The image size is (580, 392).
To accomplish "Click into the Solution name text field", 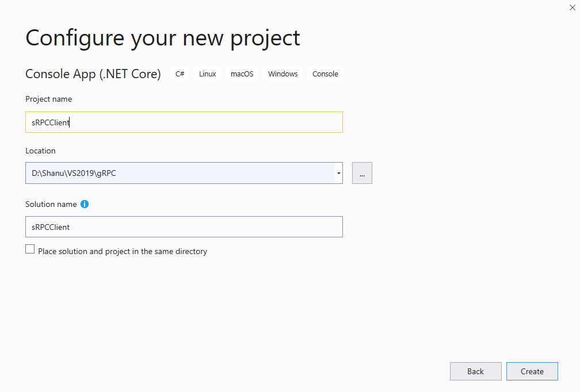I will (184, 227).
